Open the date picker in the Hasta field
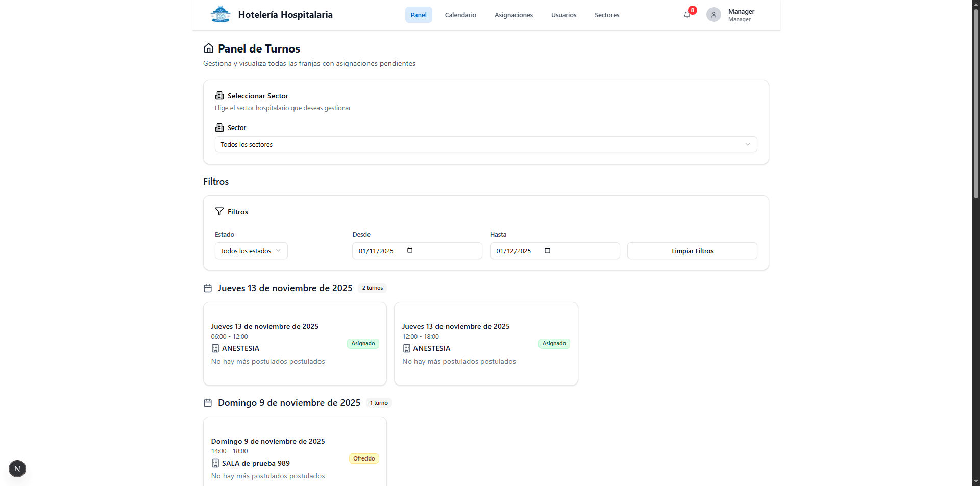 click(547, 250)
